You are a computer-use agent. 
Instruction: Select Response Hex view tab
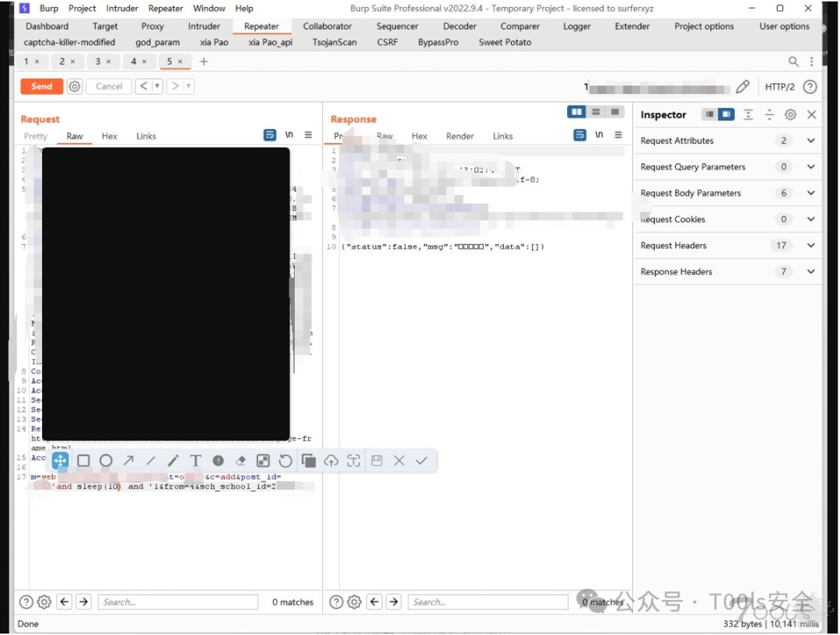click(419, 137)
